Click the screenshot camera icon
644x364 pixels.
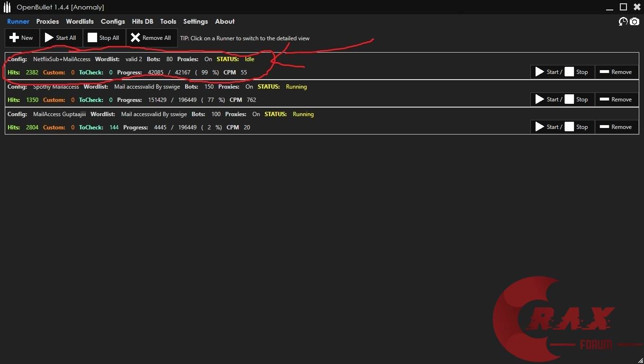[635, 21]
